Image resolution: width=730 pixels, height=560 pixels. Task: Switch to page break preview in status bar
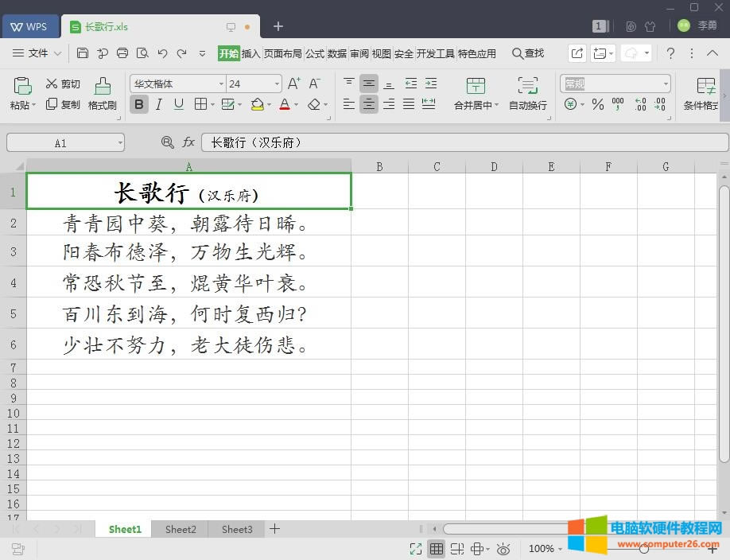click(456, 549)
